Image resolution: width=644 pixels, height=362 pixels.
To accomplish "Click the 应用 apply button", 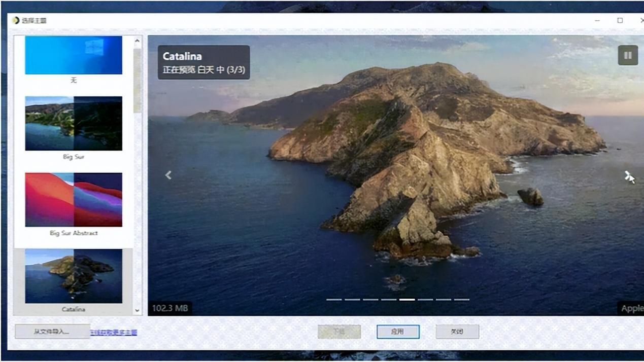I will pos(398,332).
